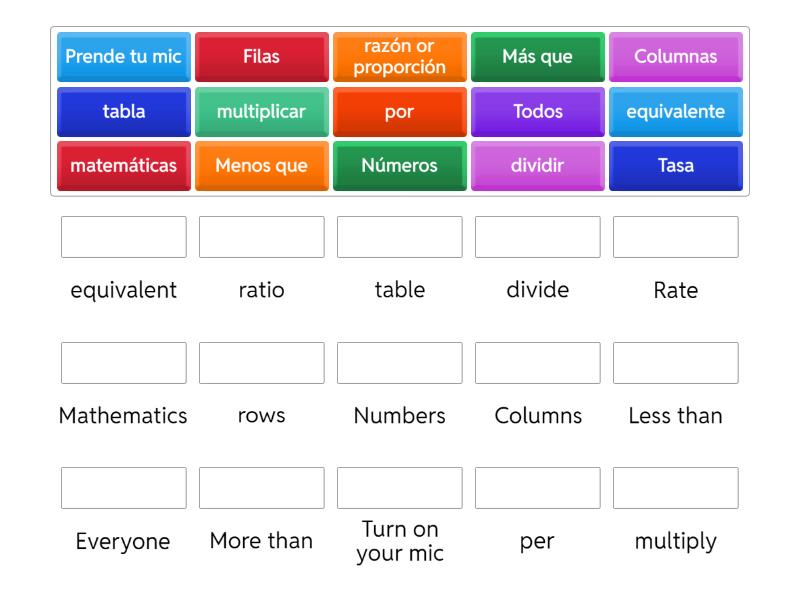Click the "Menos que" orange tile
The width and height of the screenshot is (800, 600).
(x=261, y=166)
